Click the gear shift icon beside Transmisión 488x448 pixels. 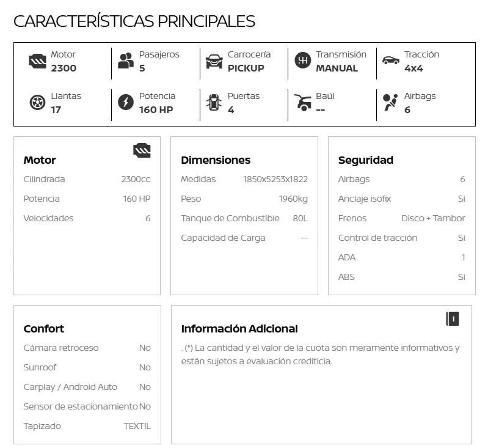click(x=302, y=61)
